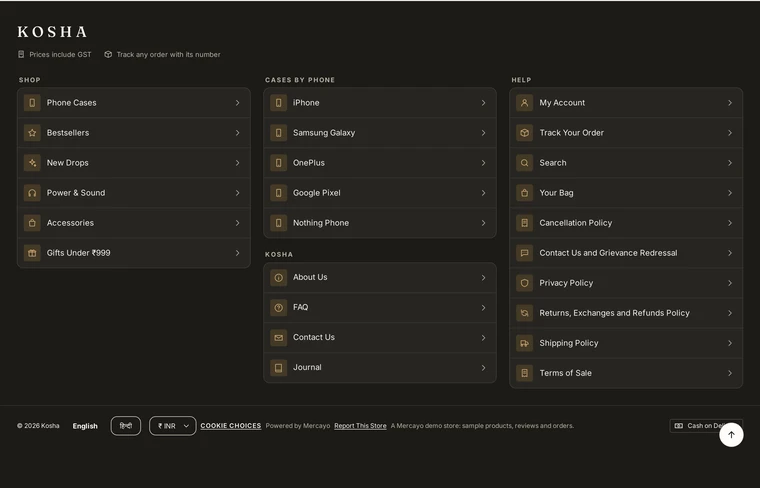The width and height of the screenshot is (760, 488).
Task: Open the Contact Us link in Kosha section
Action: [380, 338]
